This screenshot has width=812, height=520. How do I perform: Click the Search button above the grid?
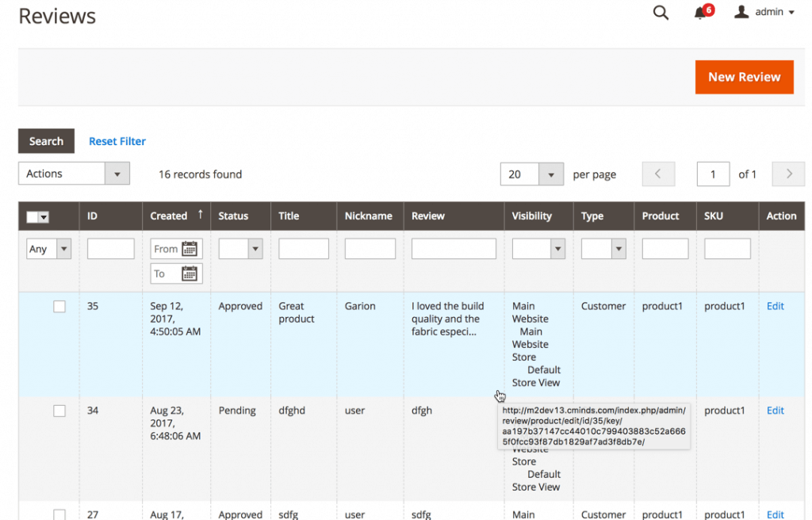pos(46,140)
